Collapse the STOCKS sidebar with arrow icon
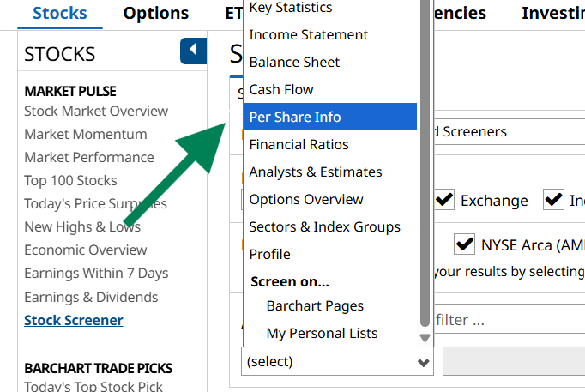Image resolution: width=585 pixels, height=392 pixels. click(193, 51)
